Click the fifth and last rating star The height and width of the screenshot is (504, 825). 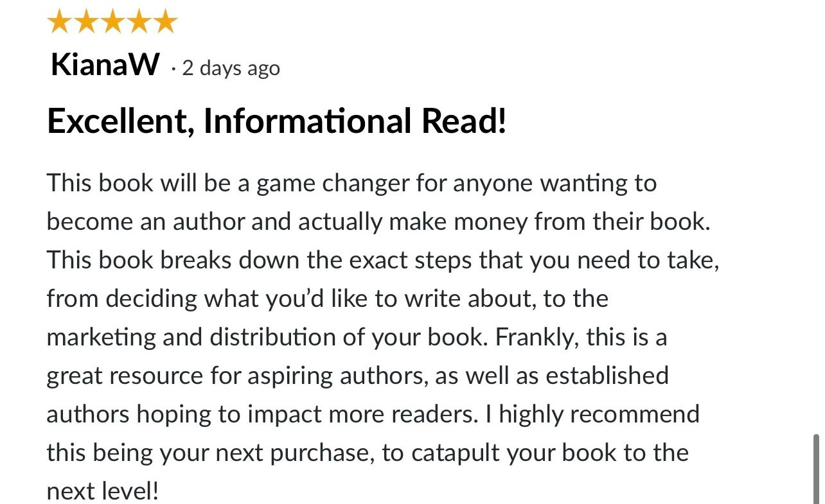click(x=165, y=22)
